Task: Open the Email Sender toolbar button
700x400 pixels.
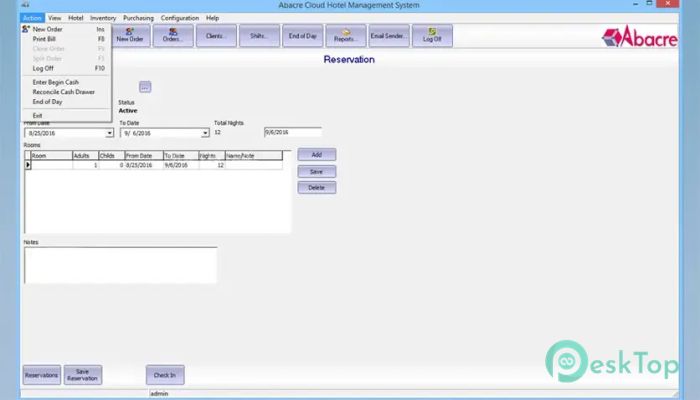Action: coord(389,36)
